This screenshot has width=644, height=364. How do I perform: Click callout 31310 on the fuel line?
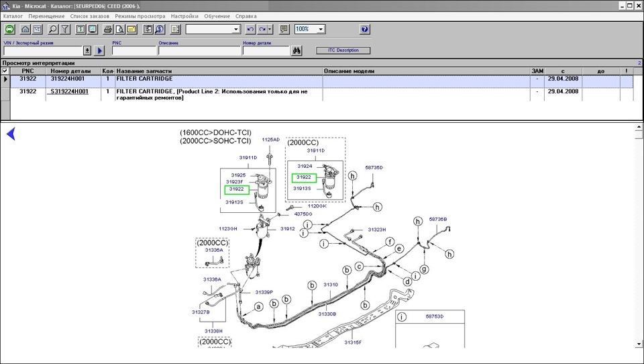click(x=331, y=285)
